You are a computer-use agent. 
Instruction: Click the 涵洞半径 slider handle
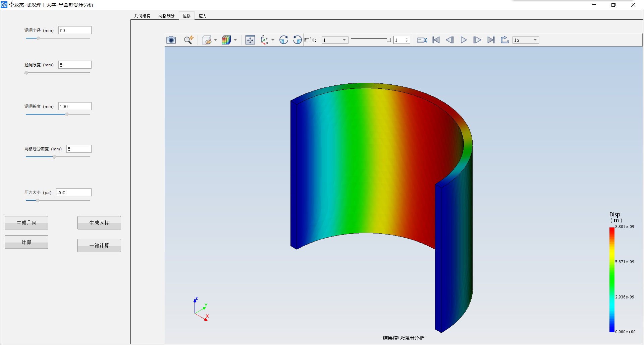[38, 38]
